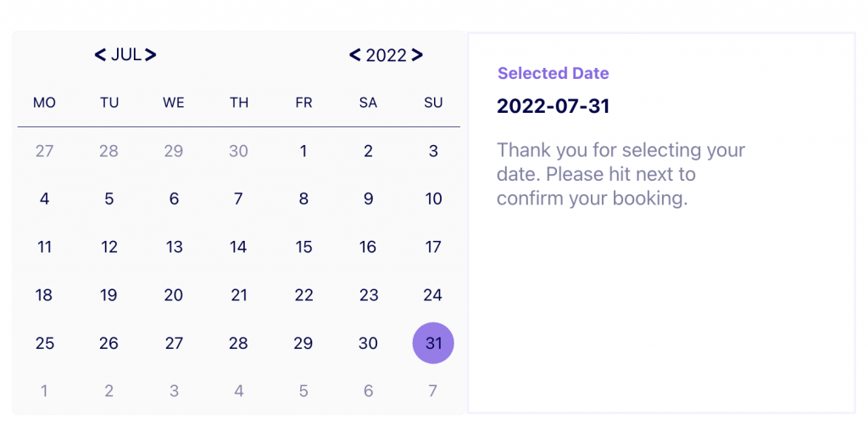Select date 1 under FR column
The height and width of the screenshot is (437, 868).
pos(303,151)
